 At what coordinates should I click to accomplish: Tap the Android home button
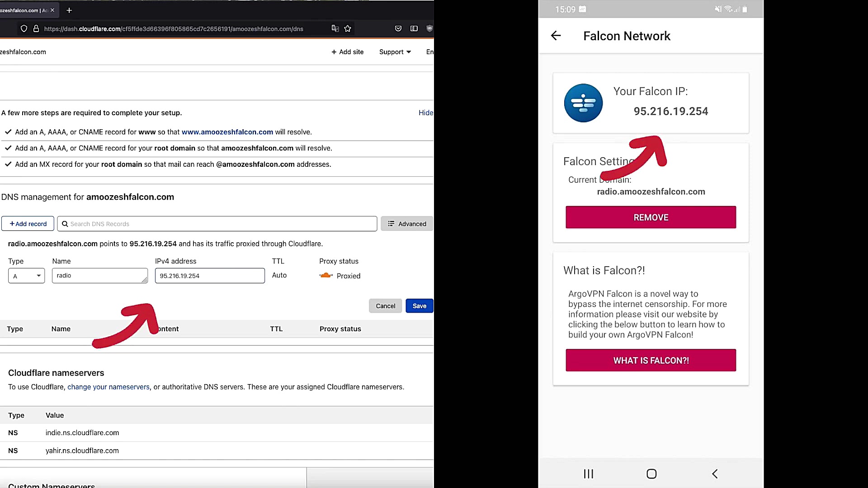[x=651, y=474]
